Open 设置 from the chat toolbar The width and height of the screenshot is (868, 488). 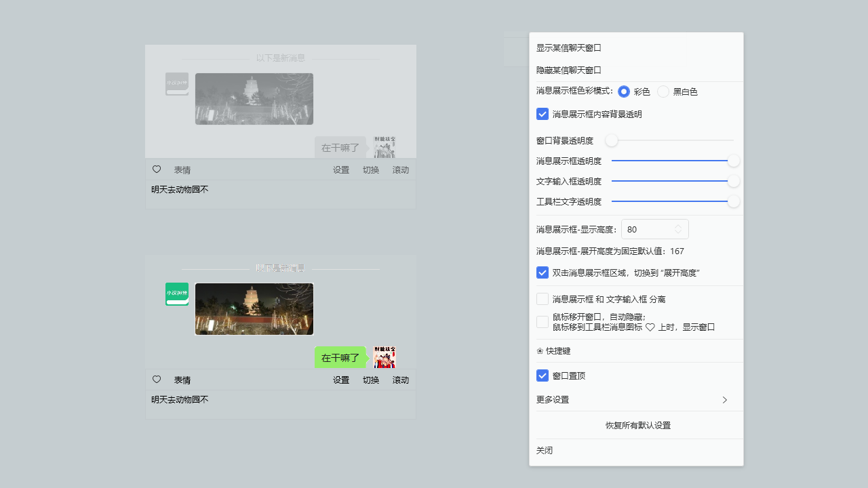(341, 380)
